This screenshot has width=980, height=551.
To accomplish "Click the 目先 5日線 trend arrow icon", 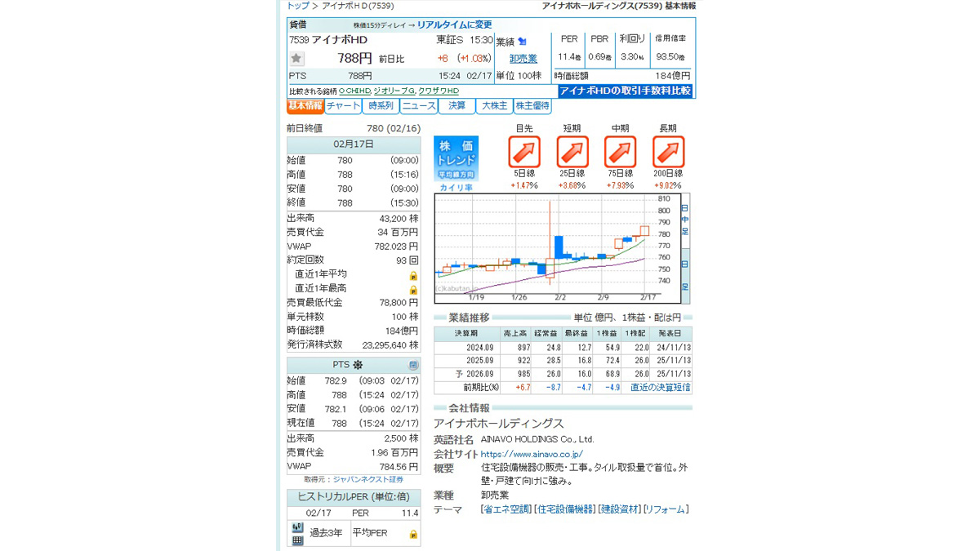I will coord(524,152).
